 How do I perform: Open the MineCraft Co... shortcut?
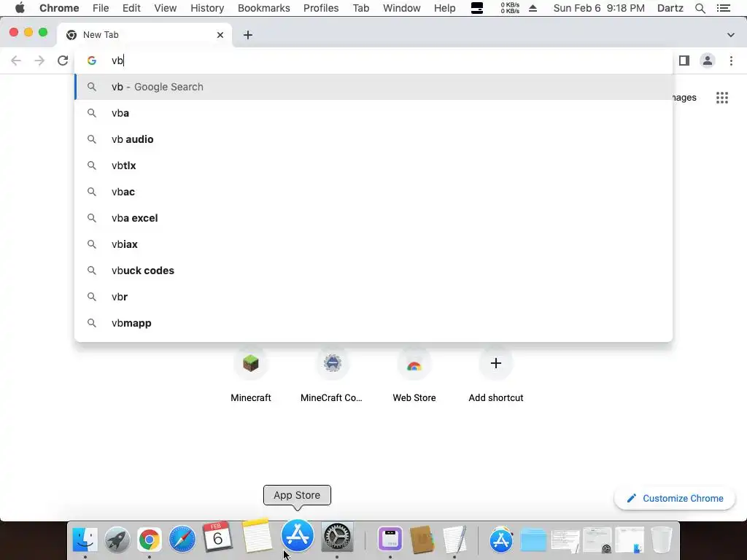[x=332, y=374]
